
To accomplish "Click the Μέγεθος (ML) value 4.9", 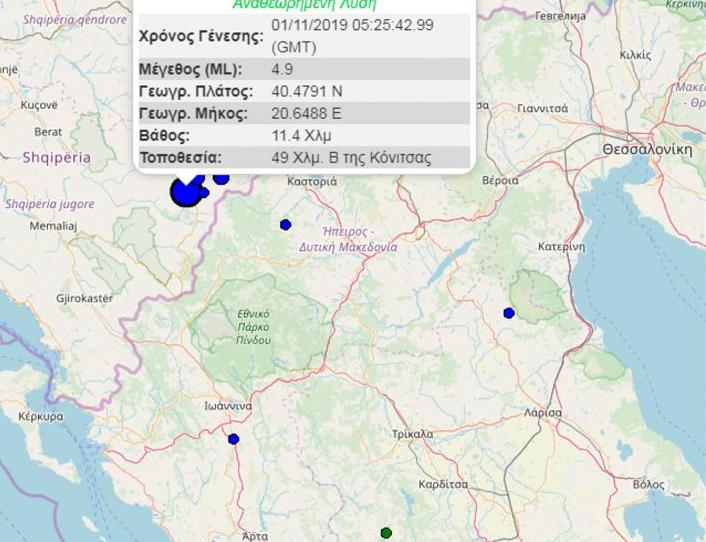I will (282, 69).
